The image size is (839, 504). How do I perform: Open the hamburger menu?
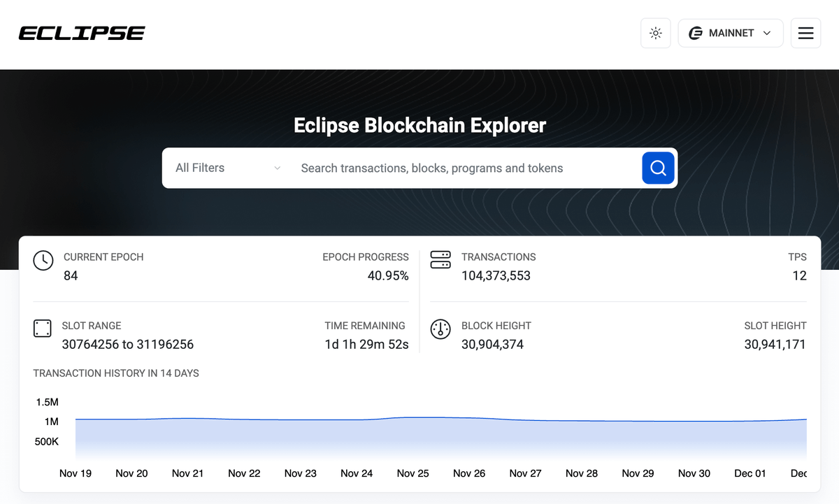pyautogui.click(x=805, y=33)
